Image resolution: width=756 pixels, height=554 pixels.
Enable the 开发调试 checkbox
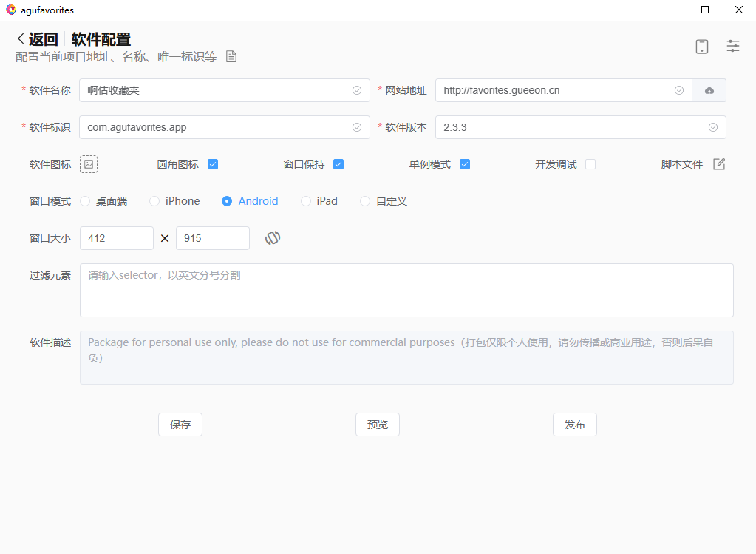(x=590, y=164)
